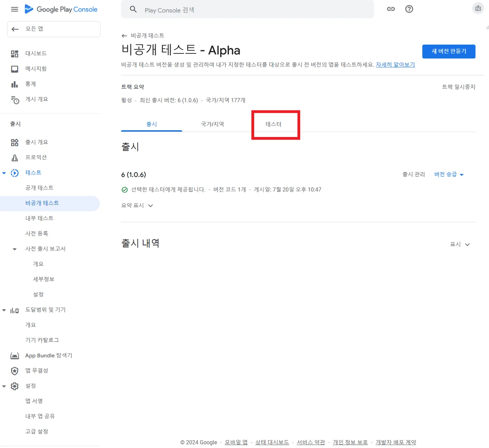The width and height of the screenshot is (489, 448).
Task: Click the 통계 bar chart icon
Action: click(x=14, y=84)
